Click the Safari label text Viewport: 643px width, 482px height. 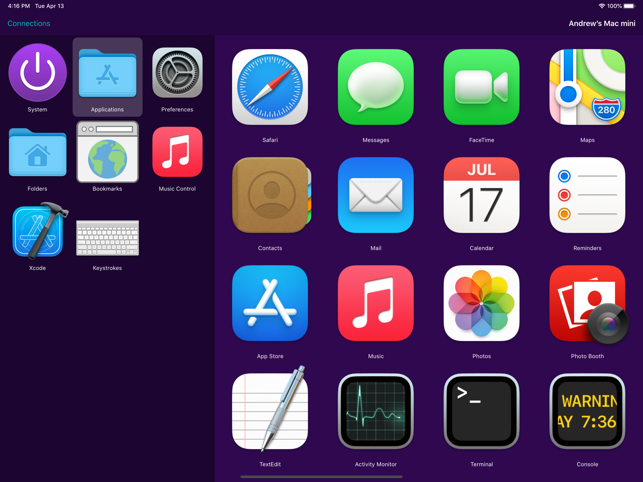(270, 140)
